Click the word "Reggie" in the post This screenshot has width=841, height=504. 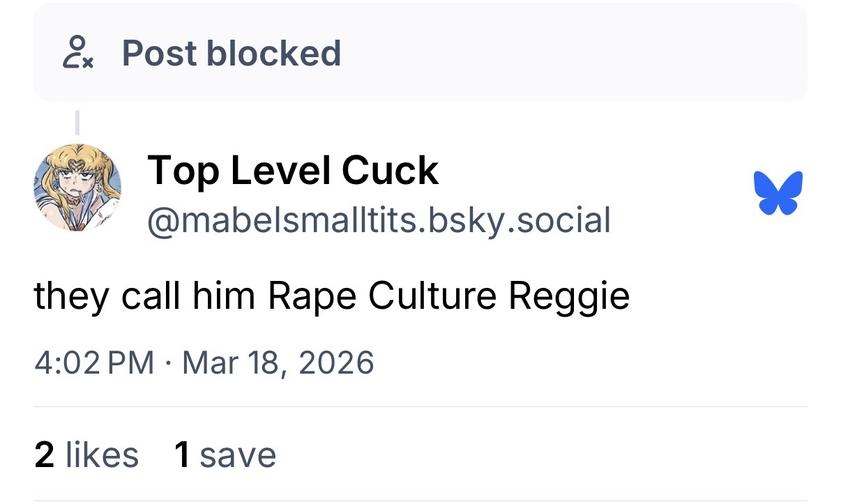click(569, 297)
